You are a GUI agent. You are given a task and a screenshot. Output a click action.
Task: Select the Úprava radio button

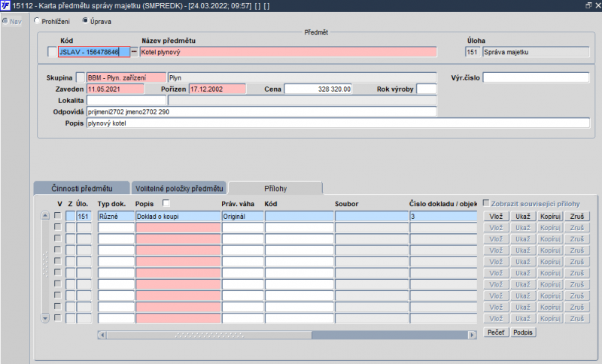click(x=84, y=21)
